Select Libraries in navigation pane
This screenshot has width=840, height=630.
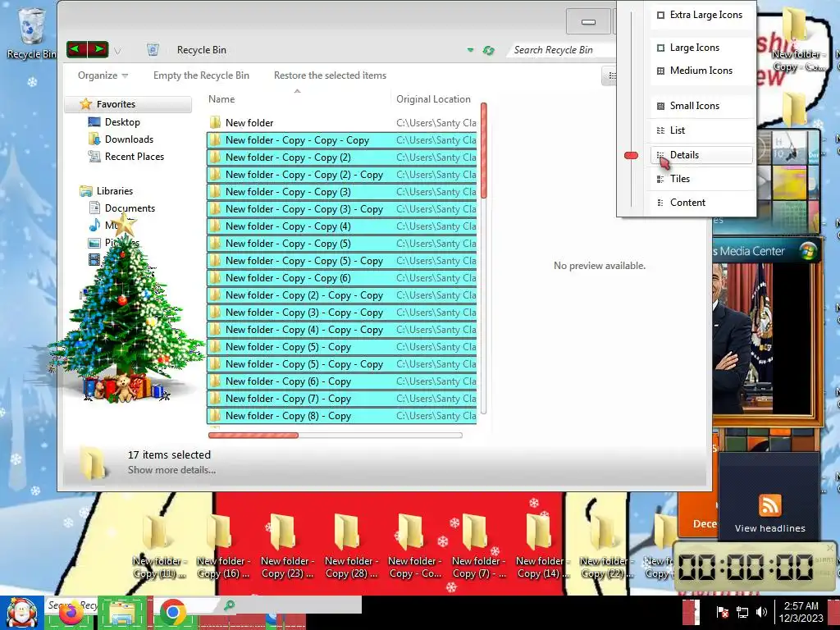(115, 190)
